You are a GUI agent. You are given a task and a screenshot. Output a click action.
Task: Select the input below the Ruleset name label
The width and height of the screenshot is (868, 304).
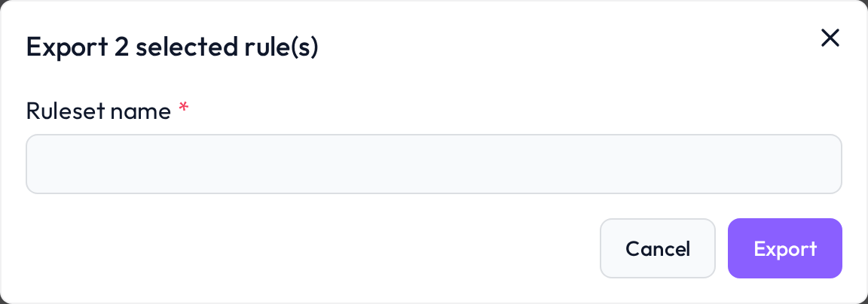coord(434,164)
